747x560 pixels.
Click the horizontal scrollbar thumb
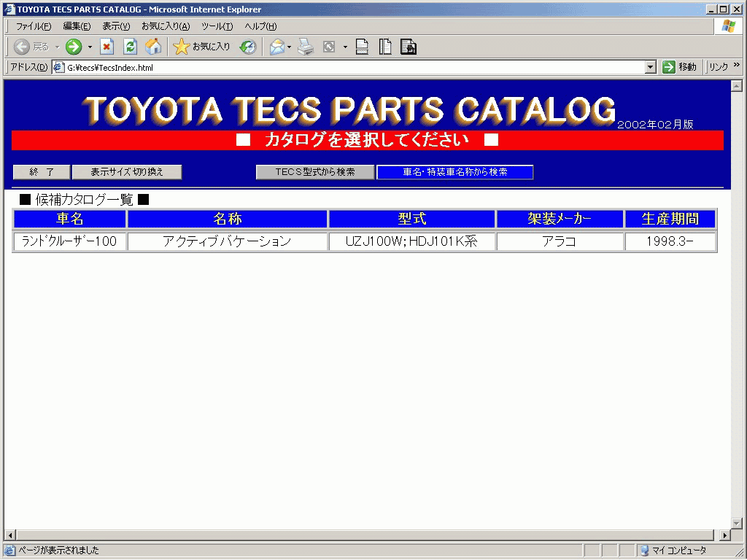coord(365,534)
